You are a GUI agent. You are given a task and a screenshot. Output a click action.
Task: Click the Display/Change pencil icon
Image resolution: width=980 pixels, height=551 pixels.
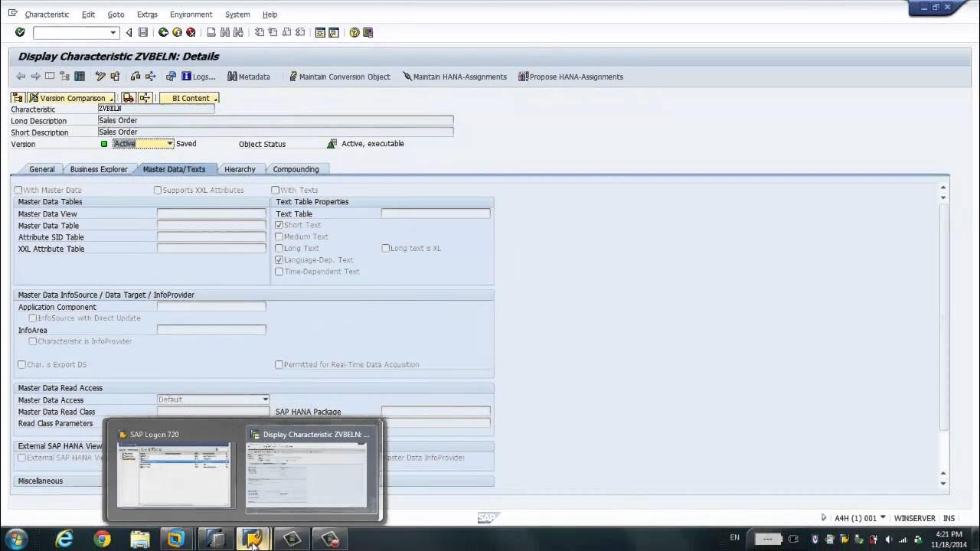coord(100,77)
